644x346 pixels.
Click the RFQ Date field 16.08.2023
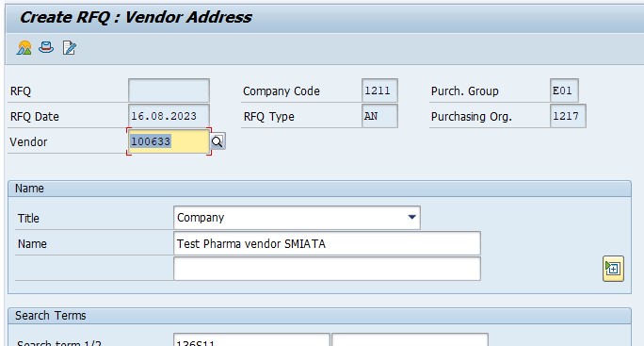(x=169, y=116)
